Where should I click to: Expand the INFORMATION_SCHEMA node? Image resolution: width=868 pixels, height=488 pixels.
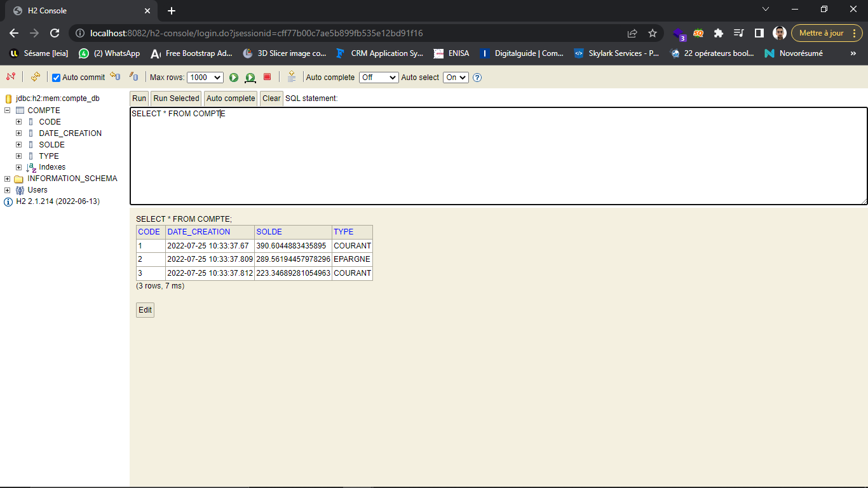[6, 179]
